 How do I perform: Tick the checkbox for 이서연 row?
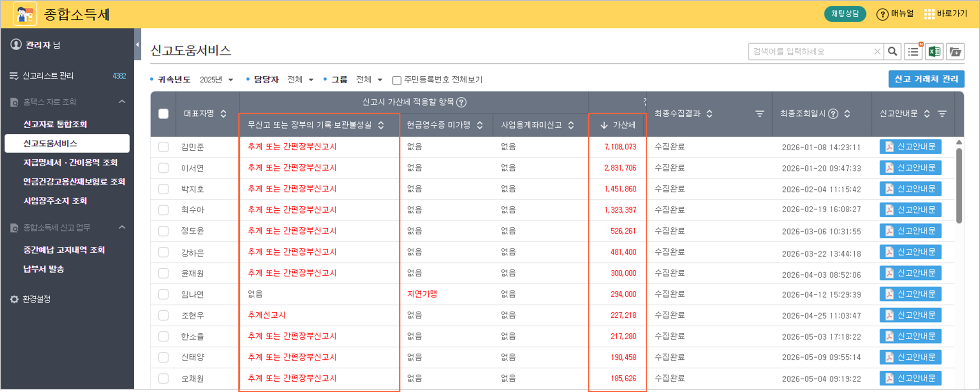click(163, 168)
